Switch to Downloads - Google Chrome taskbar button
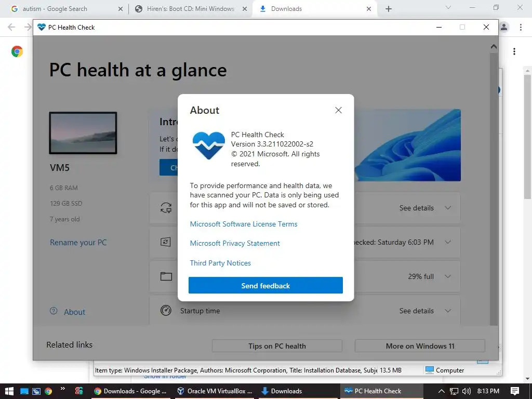Screen dimensions: 532x399 click(x=131, y=391)
